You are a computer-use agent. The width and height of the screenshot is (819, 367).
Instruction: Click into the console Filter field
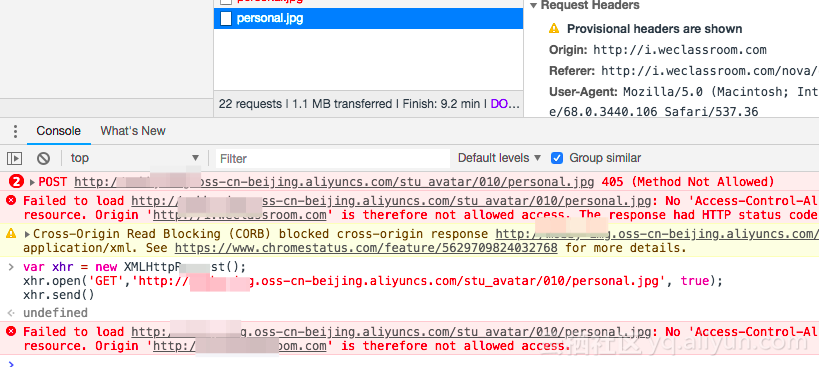pyautogui.click(x=333, y=158)
